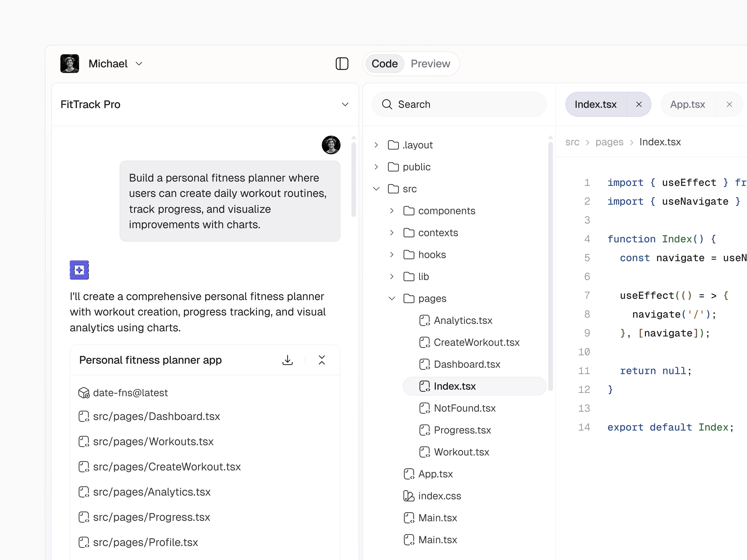Toggle the sidebar panel icon

coord(342,64)
